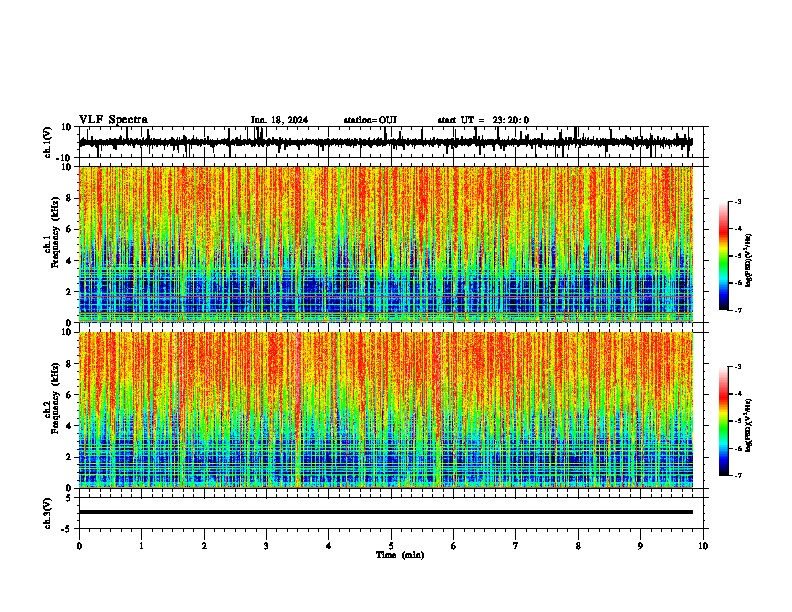792x612 pixels.
Task: Click the 'VLF Spectra' plot title
Action: [x=113, y=120]
